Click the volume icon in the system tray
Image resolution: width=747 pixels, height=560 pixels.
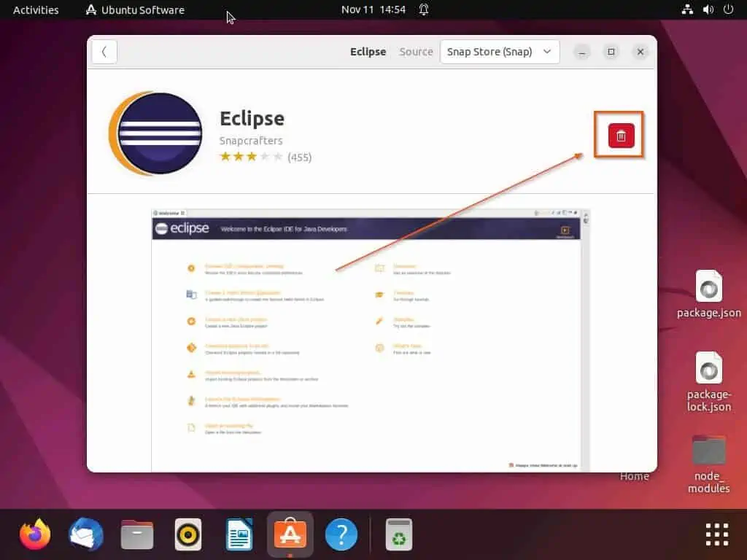tap(709, 9)
